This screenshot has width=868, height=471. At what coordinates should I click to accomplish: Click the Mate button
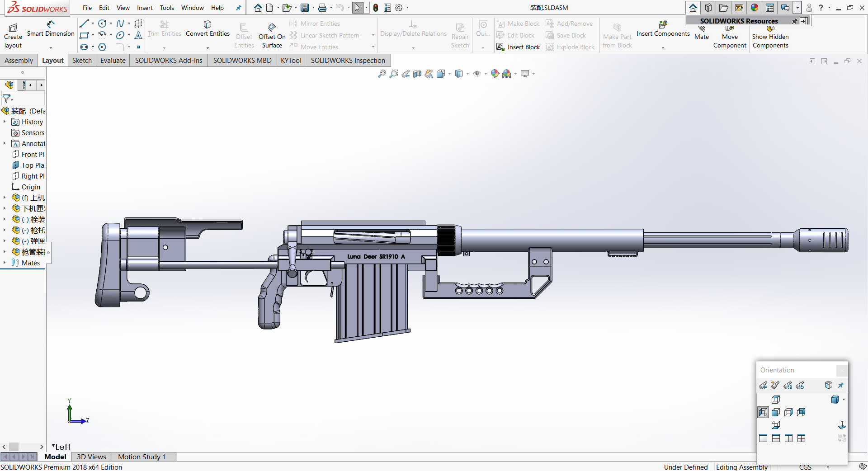tap(702, 33)
